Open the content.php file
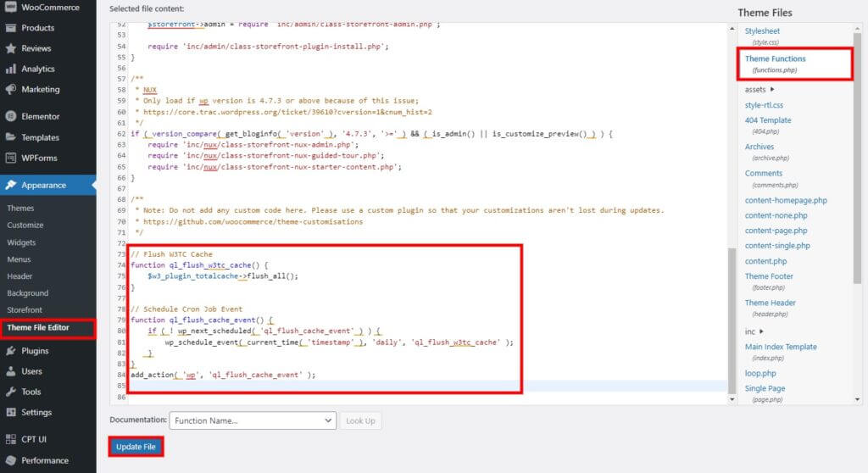The image size is (868, 473). (765, 261)
